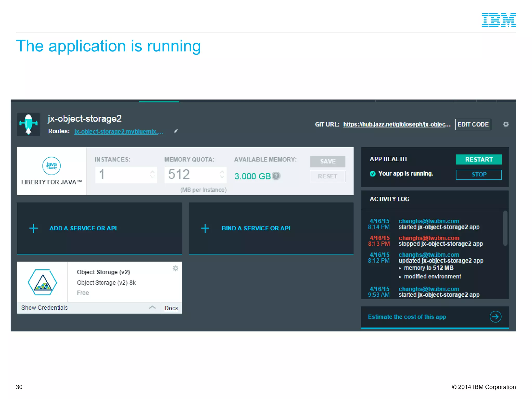Click Show Credentials
The width and height of the screenshot is (532, 399).
coord(44,308)
